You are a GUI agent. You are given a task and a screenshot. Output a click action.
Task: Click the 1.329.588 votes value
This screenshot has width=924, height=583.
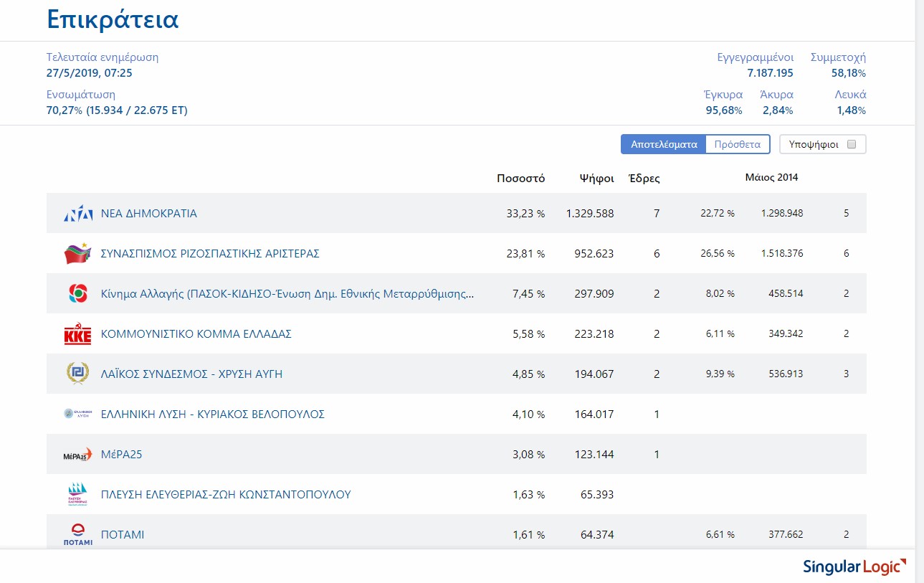point(590,214)
